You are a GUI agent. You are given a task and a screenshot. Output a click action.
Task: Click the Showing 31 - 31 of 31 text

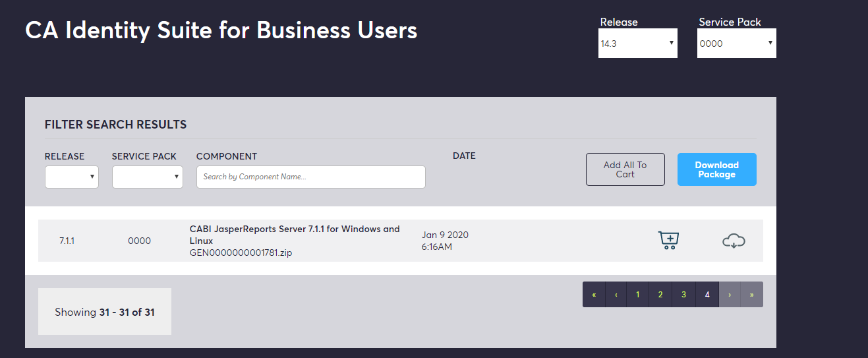tap(105, 312)
